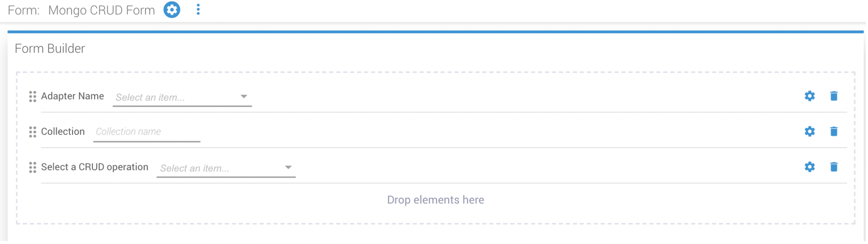Open the three-dot more options menu
This screenshot has width=868, height=244.
(198, 10)
